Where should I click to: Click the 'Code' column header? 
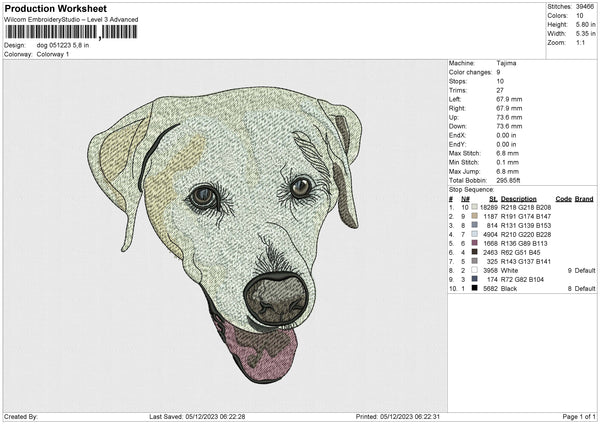[x=564, y=199]
